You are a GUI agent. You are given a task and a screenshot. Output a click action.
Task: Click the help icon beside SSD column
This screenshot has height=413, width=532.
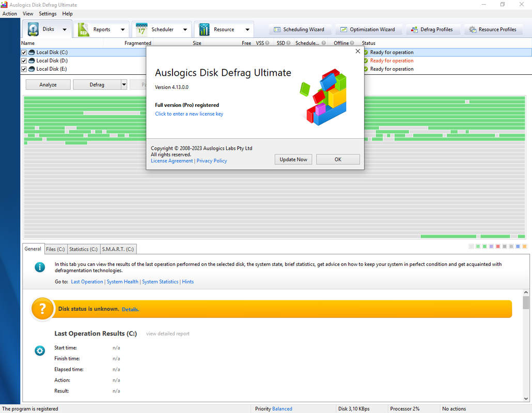(288, 43)
